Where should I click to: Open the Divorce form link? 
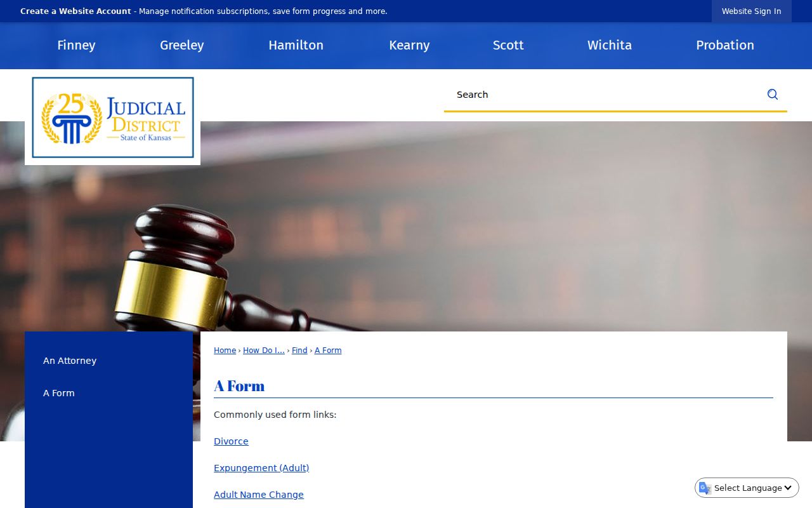(x=231, y=441)
